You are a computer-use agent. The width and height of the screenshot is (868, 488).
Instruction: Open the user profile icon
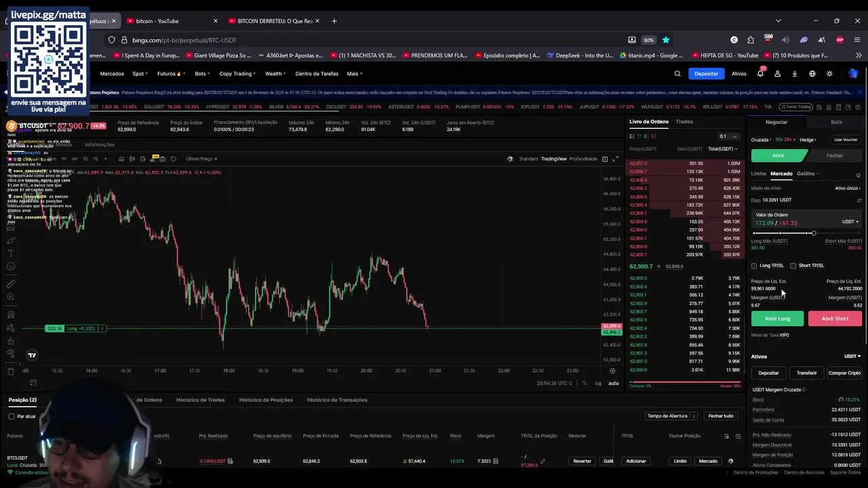(778, 74)
